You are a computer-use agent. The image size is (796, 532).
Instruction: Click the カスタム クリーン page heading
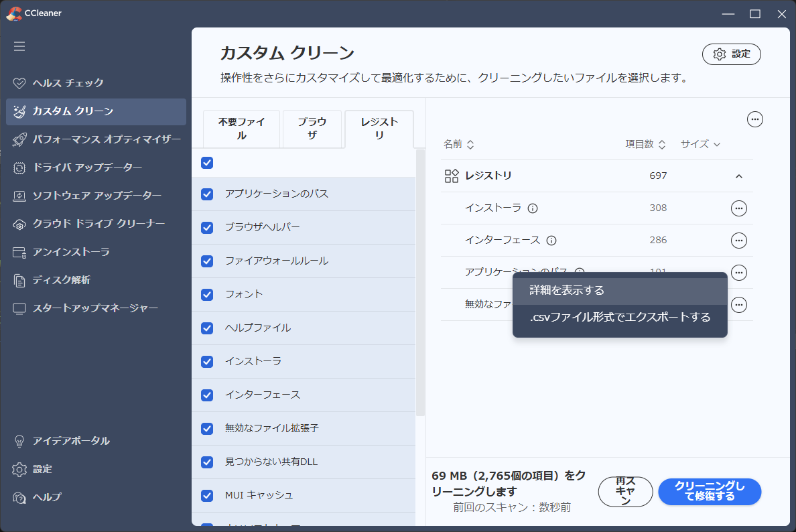[287, 54]
